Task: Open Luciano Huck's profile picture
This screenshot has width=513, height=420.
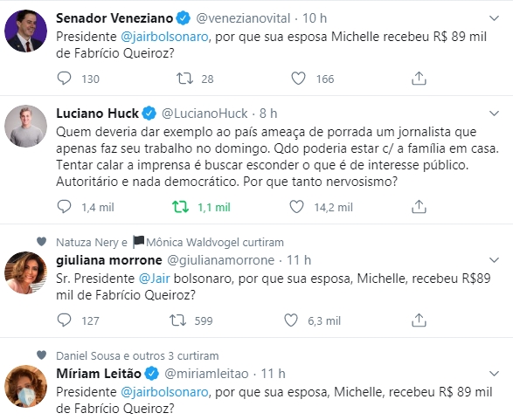Action: coord(25,126)
